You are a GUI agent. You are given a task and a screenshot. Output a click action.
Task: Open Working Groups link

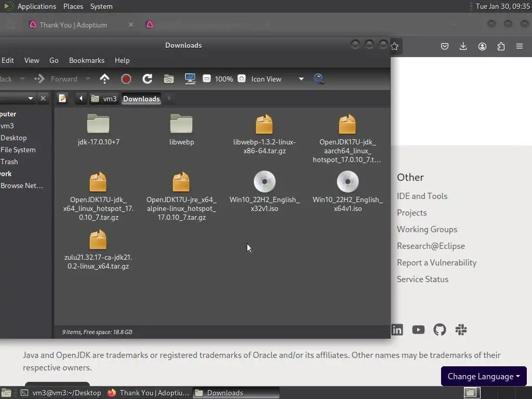click(x=427, y=229)
